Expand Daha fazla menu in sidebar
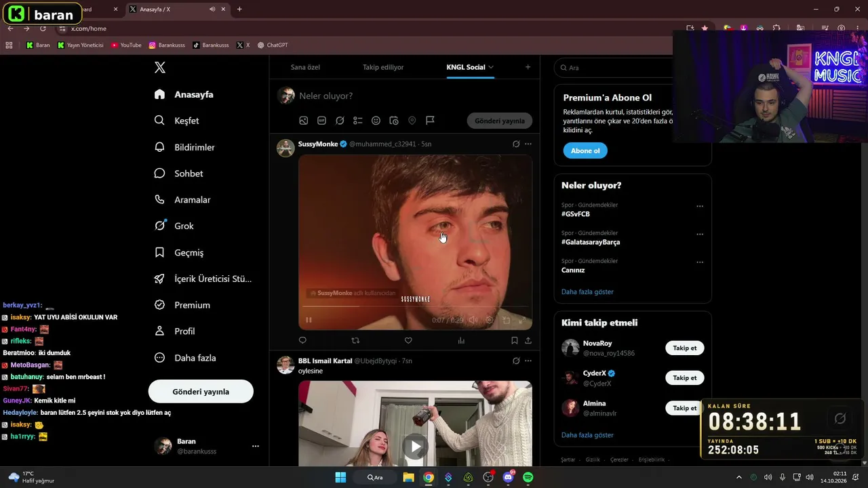The height and width of the screenshot is (488, 868). pos(185,358)
